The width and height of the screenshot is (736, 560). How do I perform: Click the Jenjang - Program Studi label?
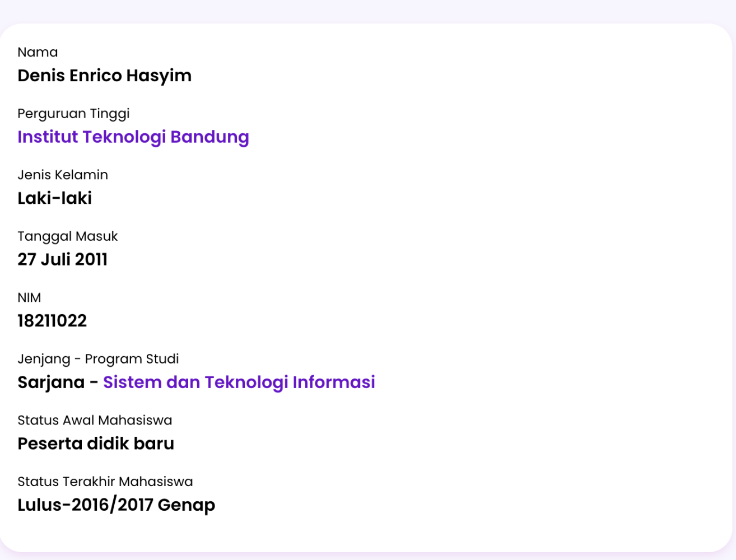pos(99,359)
